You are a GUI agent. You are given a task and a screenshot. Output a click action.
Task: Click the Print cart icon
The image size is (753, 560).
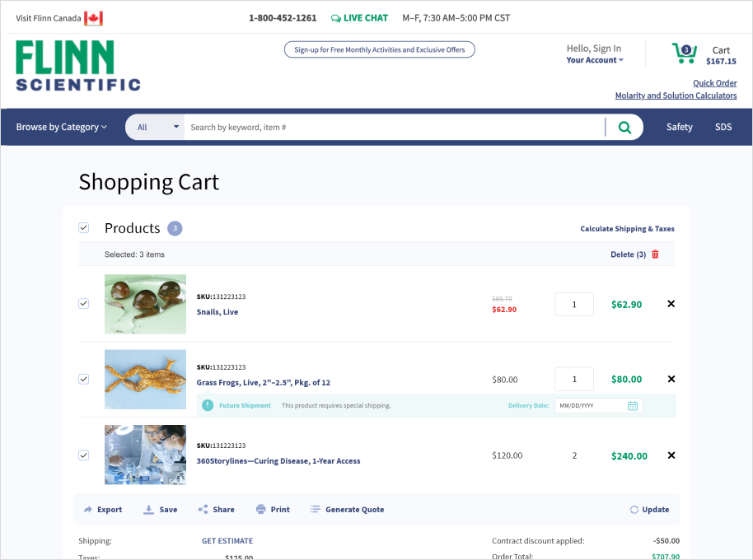(x=261, y=510)
